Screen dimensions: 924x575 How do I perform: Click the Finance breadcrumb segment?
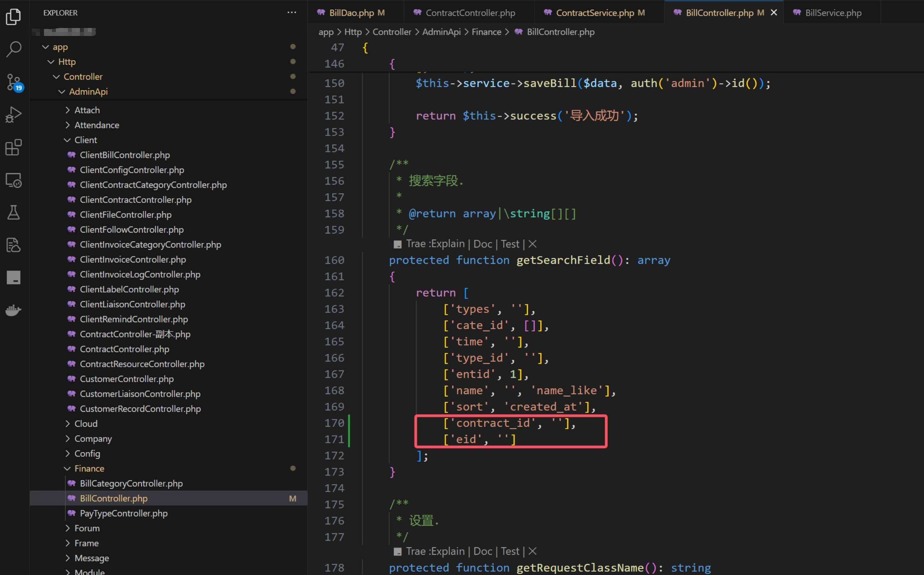tap(486, 32)
